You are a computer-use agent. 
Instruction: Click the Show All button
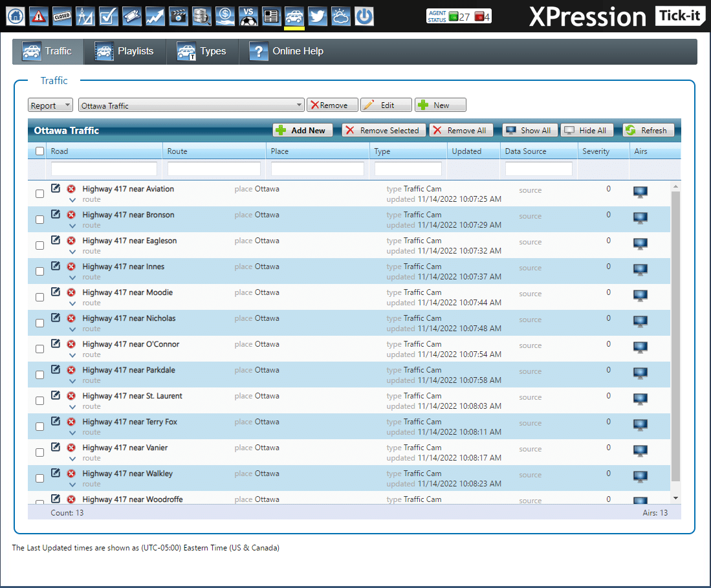coord(531,130)
